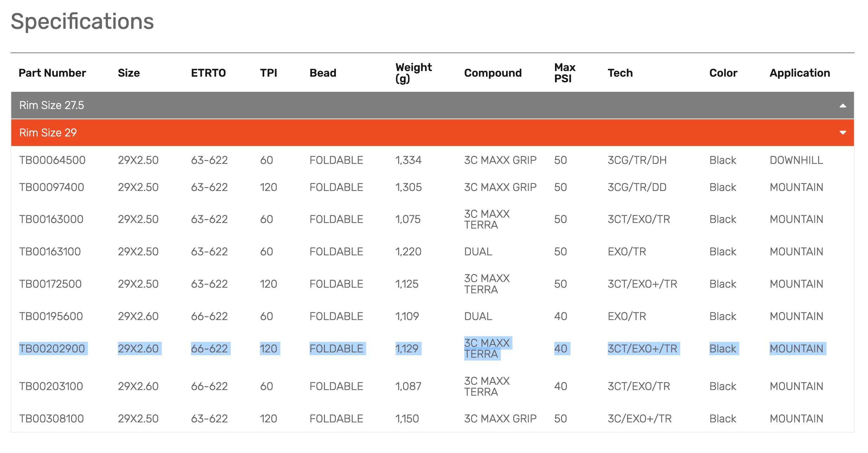Click part number TB00308100
Screen dimensions: 868x453
[51, 419]
